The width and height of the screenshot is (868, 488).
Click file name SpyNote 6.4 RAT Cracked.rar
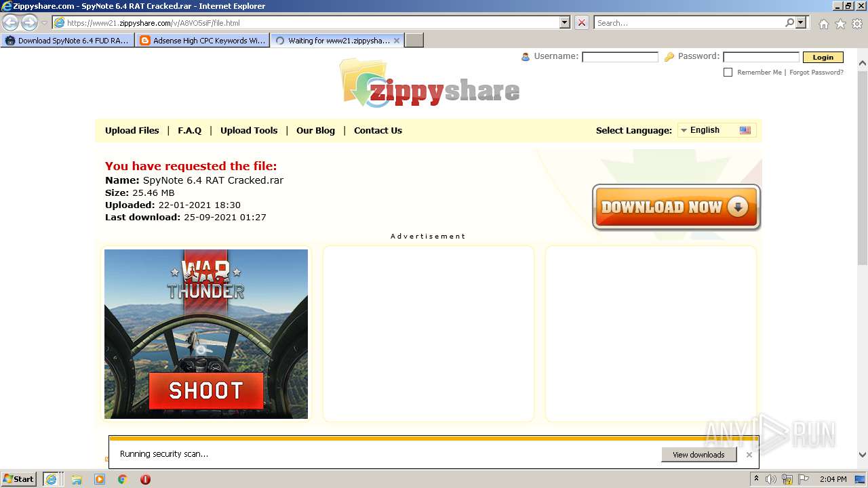click(213, 180)
